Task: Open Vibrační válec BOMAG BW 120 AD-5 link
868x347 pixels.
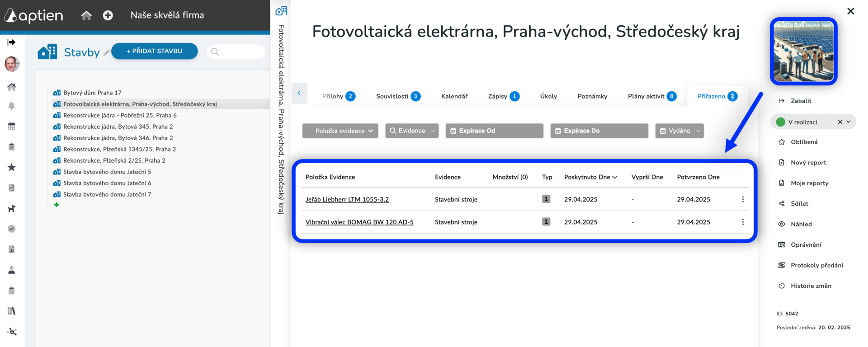Action: (359, 222)
